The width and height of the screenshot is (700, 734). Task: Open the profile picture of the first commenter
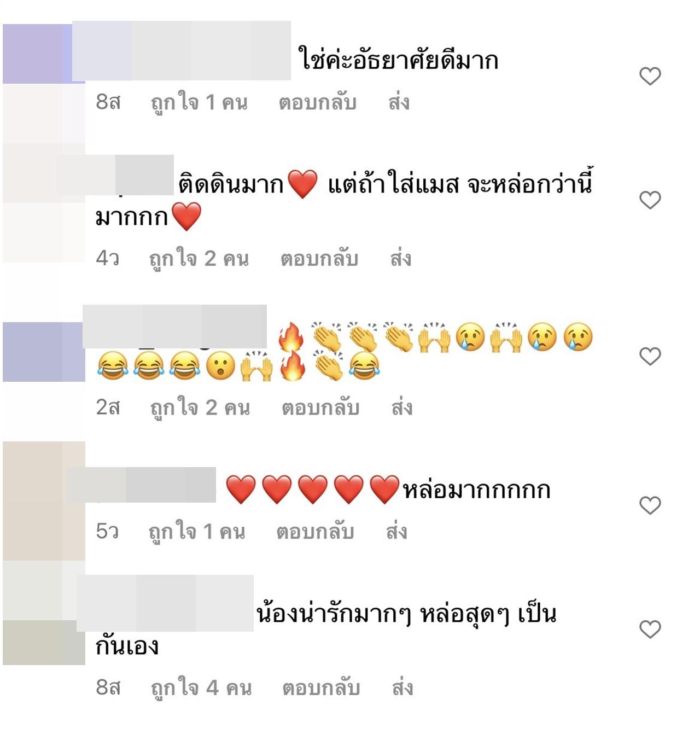[44, 54]
